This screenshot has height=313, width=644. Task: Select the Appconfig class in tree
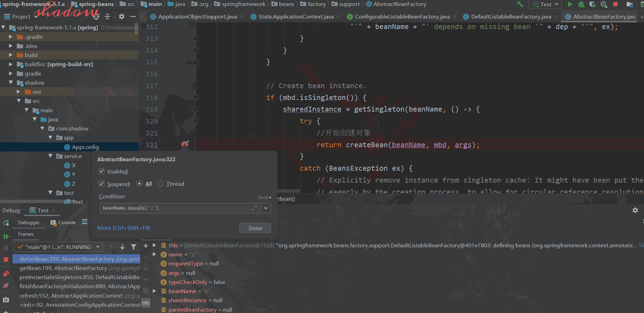point(85,147)
